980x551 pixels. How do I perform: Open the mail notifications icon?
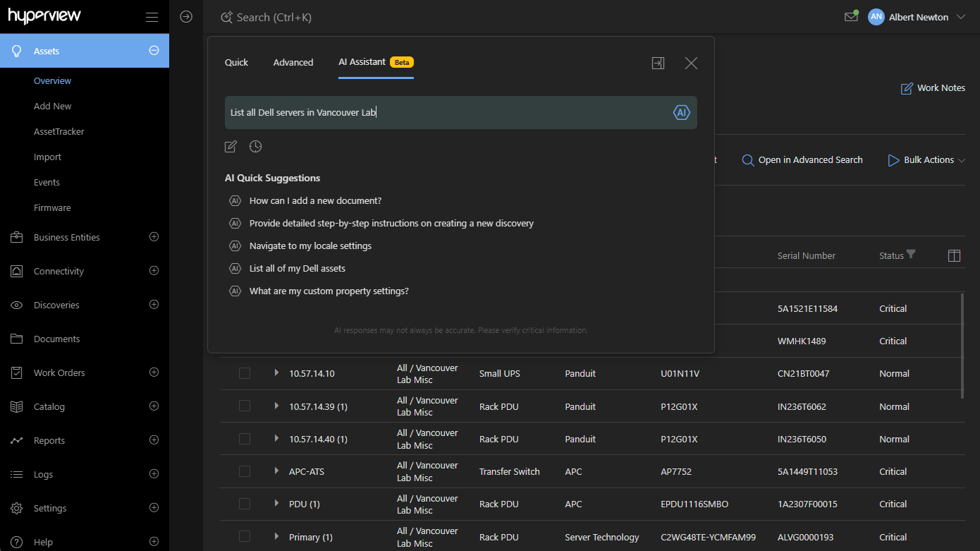point(851,17)
